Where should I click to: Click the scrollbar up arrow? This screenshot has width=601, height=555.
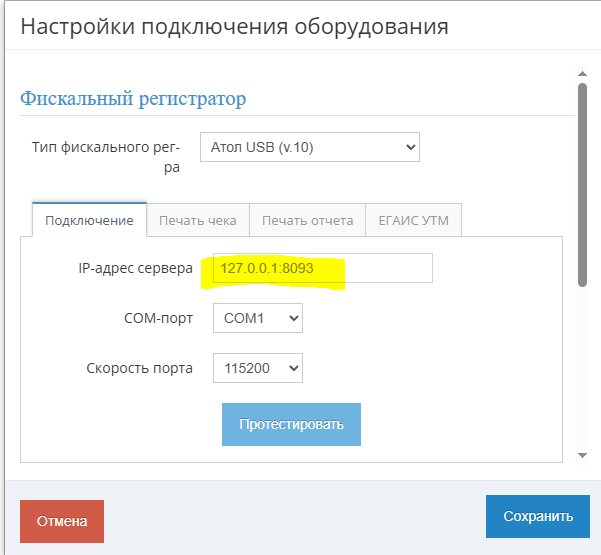click(x=583, y=74)
